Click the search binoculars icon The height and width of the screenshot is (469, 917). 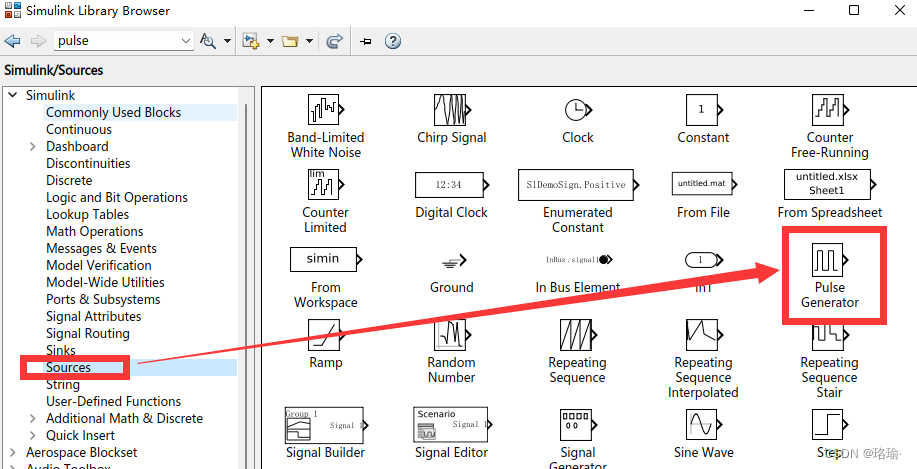pyautogui.click(x=208, y=41)
